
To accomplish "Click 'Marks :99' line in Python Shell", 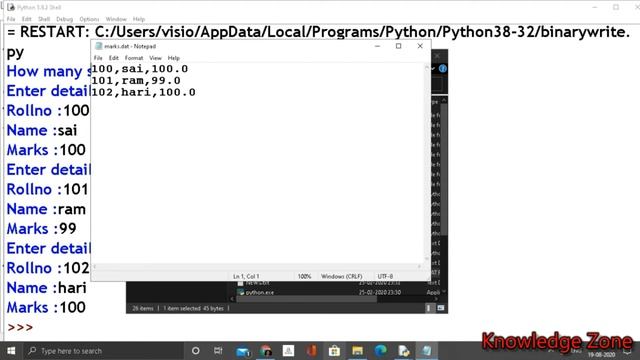I will (42, 229).
